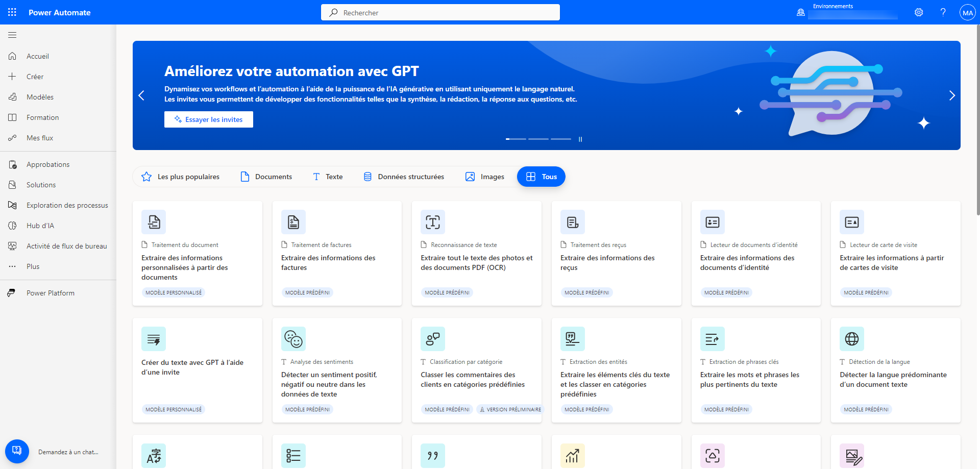Select the Texte tab
The width and height of the screenshot is (980, 469).
click(x=327, y=177)
